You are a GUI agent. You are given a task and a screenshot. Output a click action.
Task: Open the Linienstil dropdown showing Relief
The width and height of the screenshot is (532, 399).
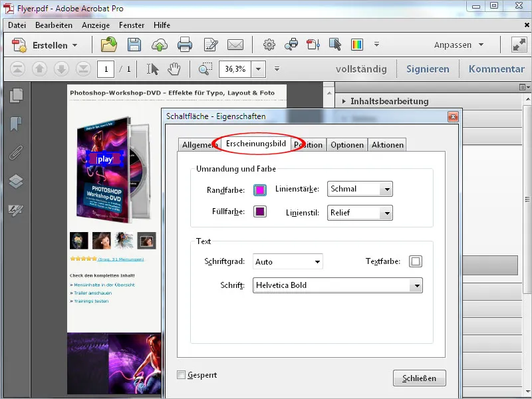click(360, 213)
